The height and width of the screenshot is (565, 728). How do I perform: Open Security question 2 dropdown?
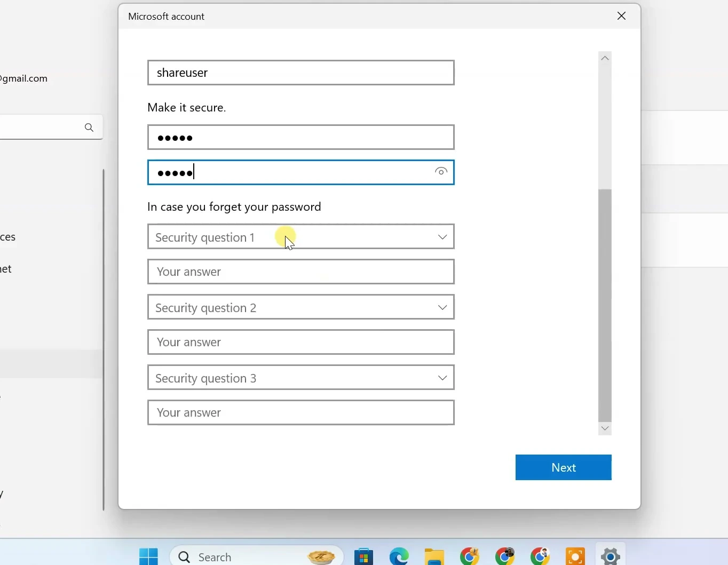click(x=301, y=307)
